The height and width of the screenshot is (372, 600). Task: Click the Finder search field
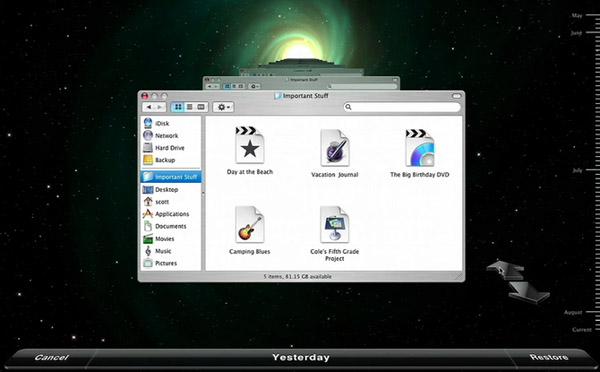(402, 107)
